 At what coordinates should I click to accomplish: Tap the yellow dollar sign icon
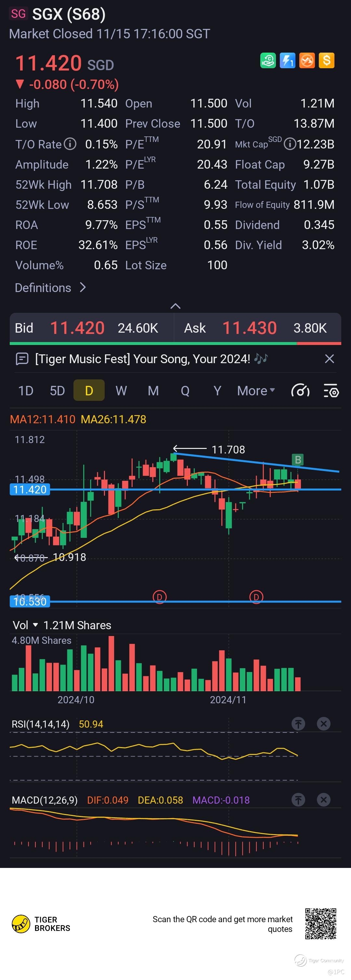click(x=326, y=60)
